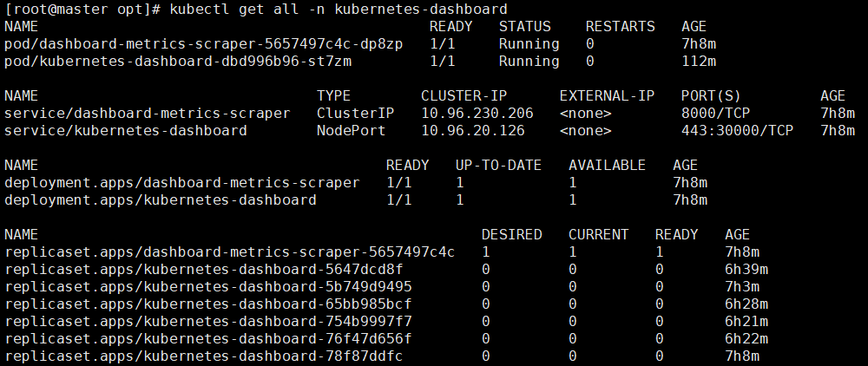Click the PORT(S) column header
The width and height of the screenshot is (868, 366).
point(712,96)
